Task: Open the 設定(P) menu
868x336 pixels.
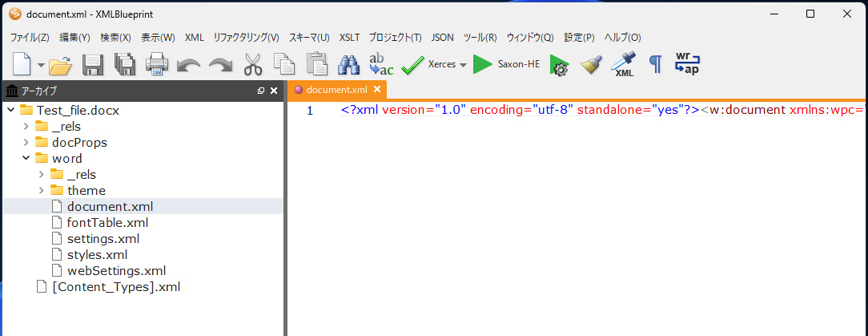Action: pos(579,38)
